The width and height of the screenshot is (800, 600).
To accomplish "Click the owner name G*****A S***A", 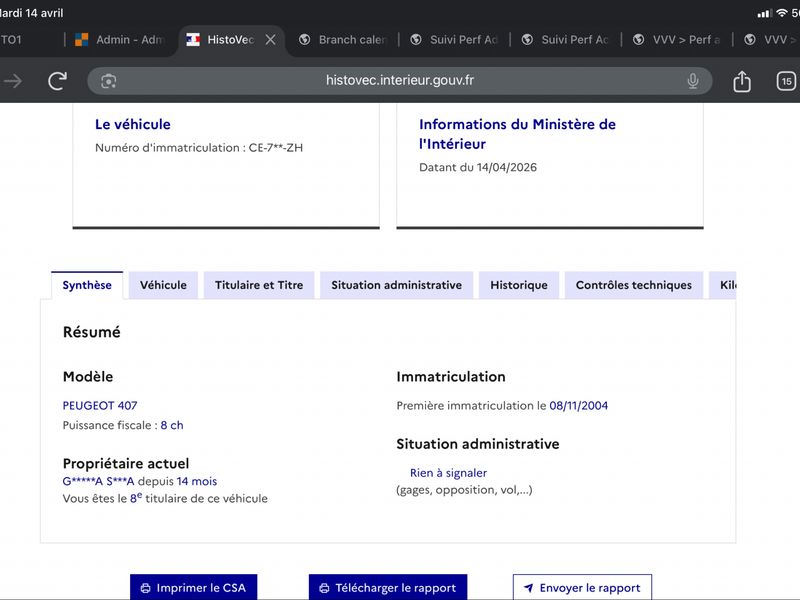I will click(98, 481).
